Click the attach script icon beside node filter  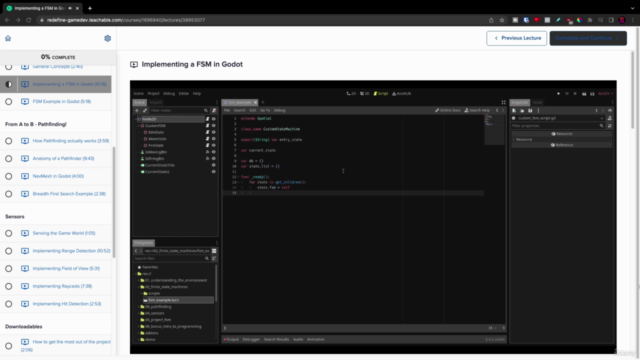[x=214, y=111]
